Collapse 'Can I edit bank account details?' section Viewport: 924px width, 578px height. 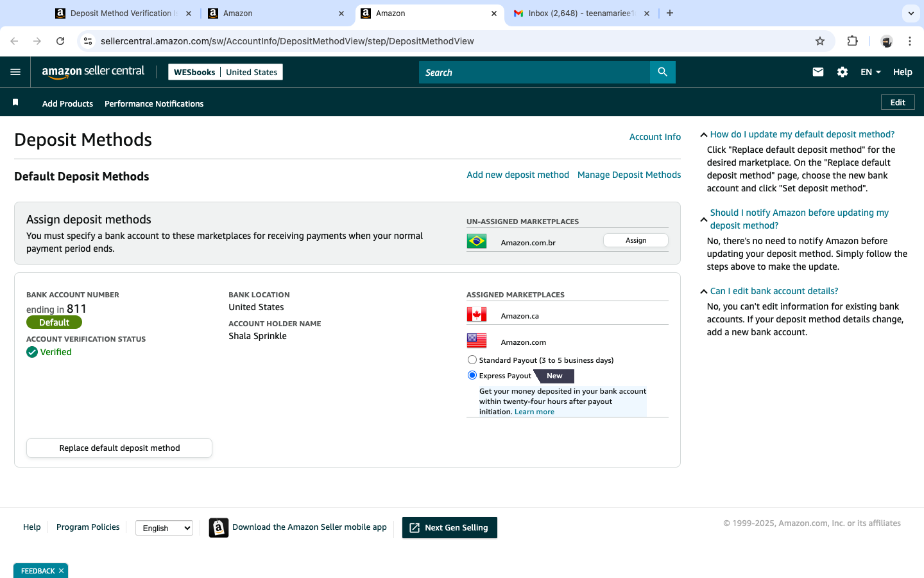(x=704, y=292)
